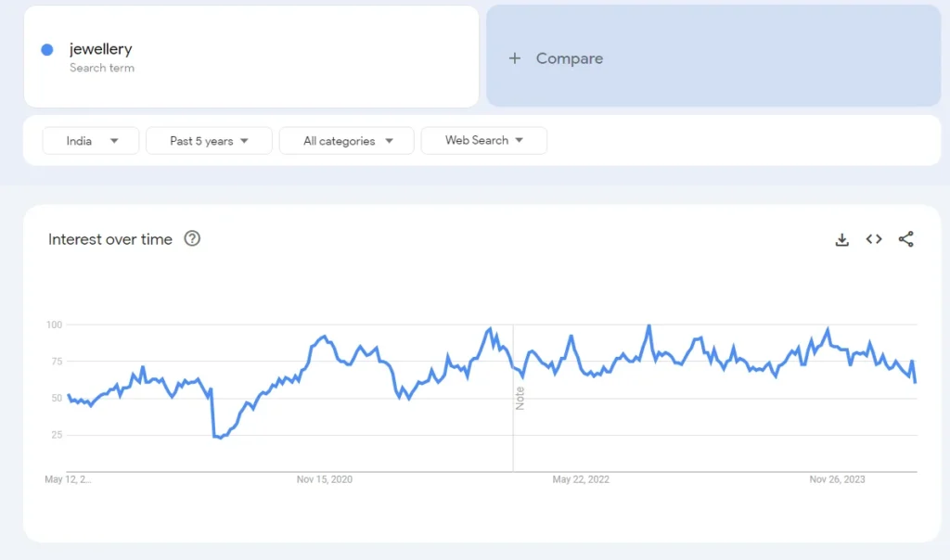Open help for Interest over time
950x560 pixels.
pyautogui.click(x=192, y=239)
